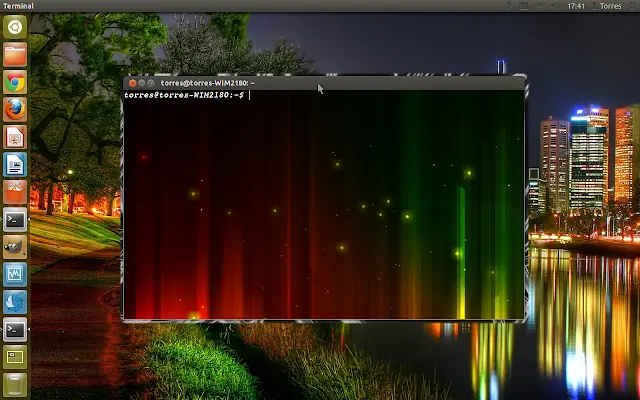Open the mail envelope indicator in top panel

(523, 6)
